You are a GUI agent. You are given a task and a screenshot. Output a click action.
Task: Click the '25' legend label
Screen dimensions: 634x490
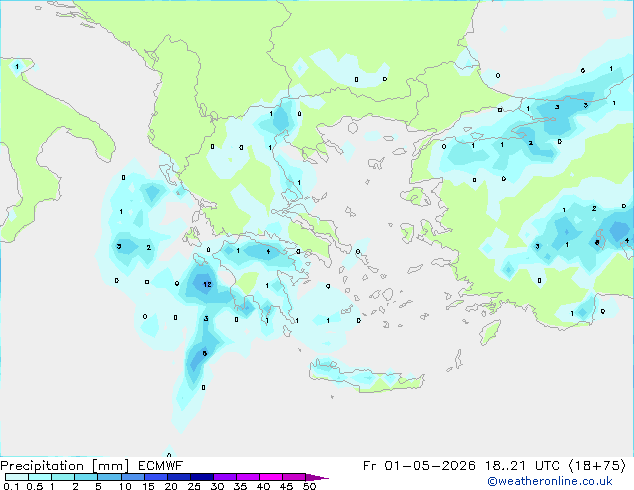194,486
